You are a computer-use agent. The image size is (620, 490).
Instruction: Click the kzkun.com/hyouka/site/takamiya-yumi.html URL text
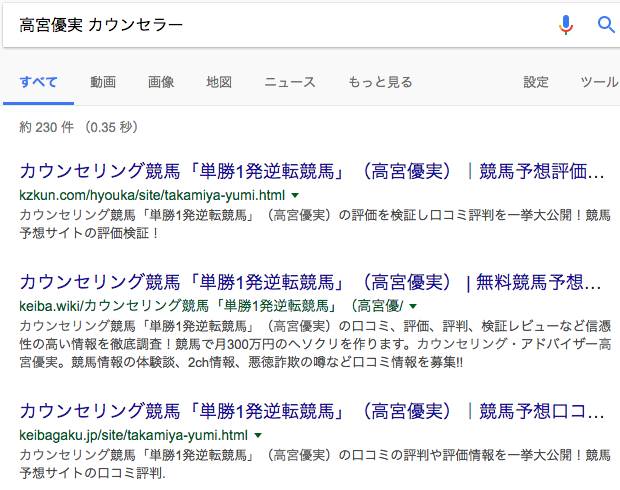click(152, 195)
